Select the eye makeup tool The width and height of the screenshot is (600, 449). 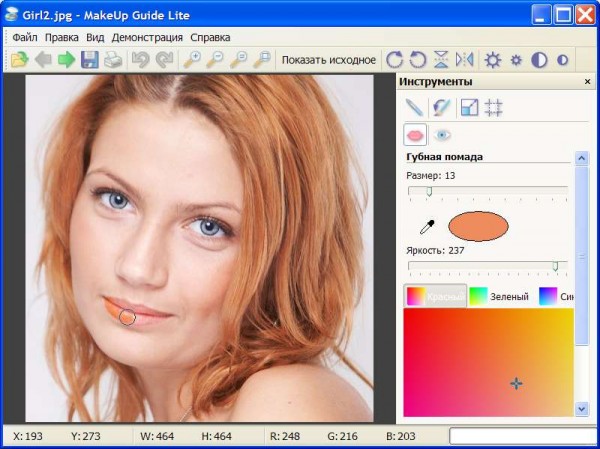pos(442,135)
